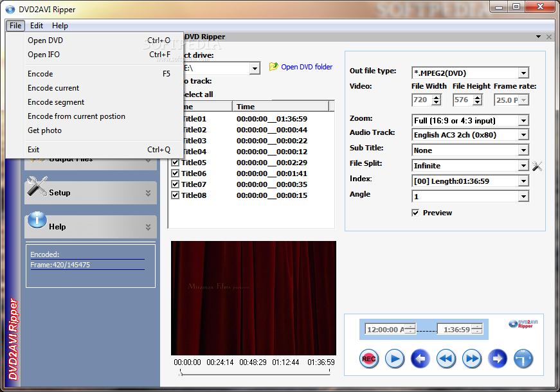Open the Zoom dropdown
560x392 pixels.
523,121
